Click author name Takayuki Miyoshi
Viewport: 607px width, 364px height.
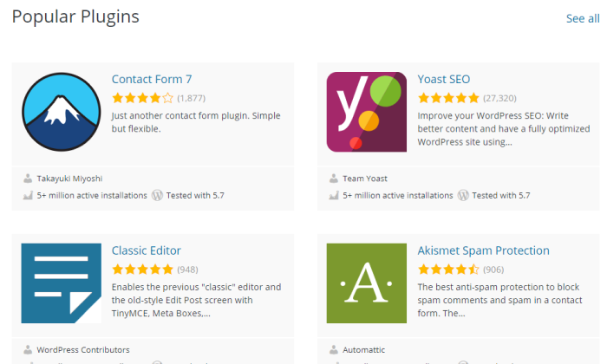69,179
